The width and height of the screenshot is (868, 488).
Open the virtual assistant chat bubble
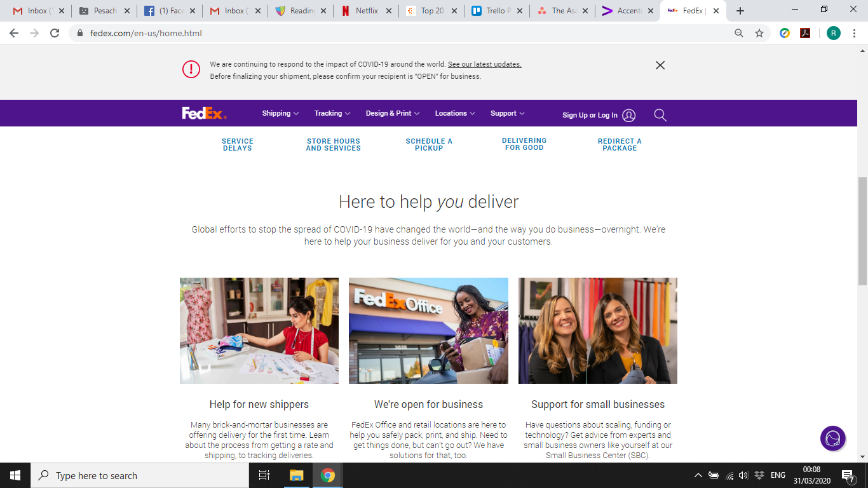click(832, 438)
